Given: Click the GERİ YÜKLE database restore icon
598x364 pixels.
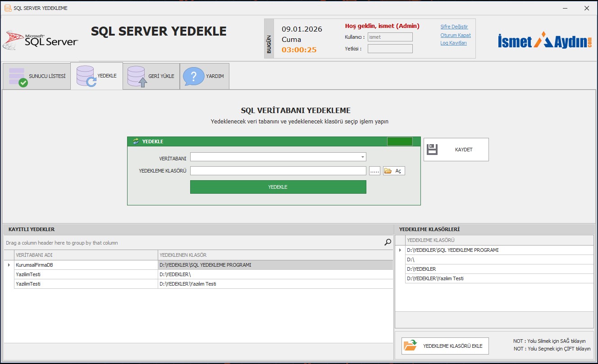Looking at the screenshot, I should click(x=137, y=77).
